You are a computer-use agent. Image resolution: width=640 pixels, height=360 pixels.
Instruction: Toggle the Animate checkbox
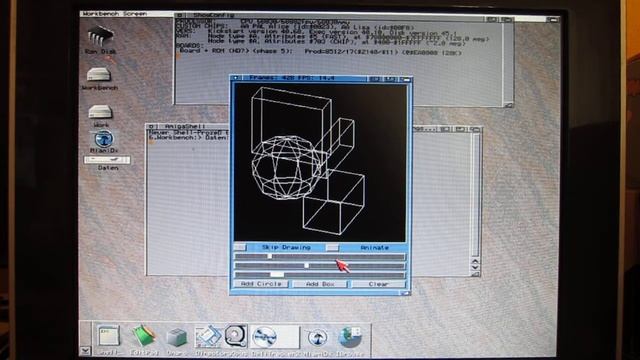tap(332, 247)
